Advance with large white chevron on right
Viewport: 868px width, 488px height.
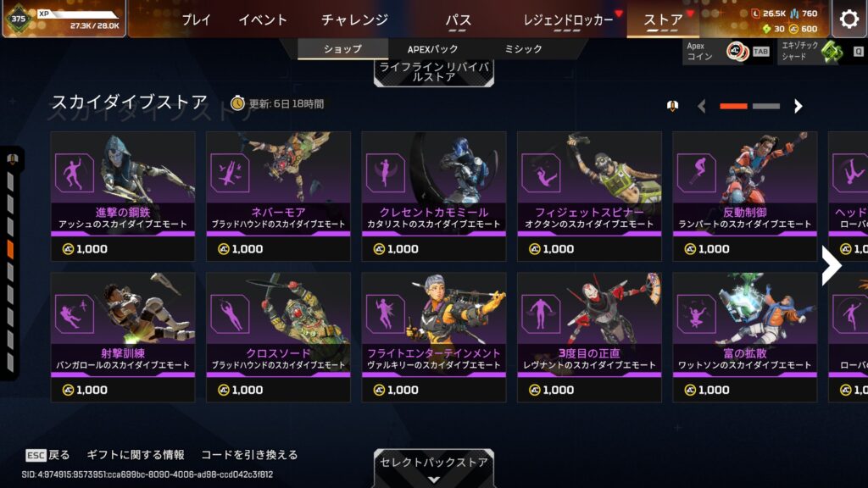point(832,265)
